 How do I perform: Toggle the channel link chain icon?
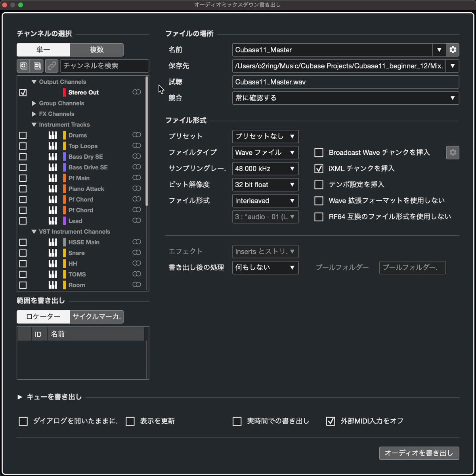coord(51,66)
